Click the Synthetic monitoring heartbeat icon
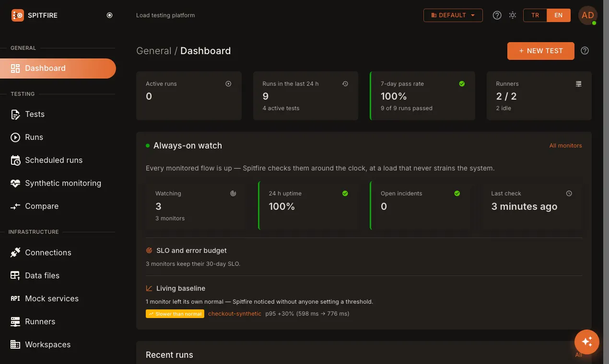Screen dimensions: 609x364 15,183
